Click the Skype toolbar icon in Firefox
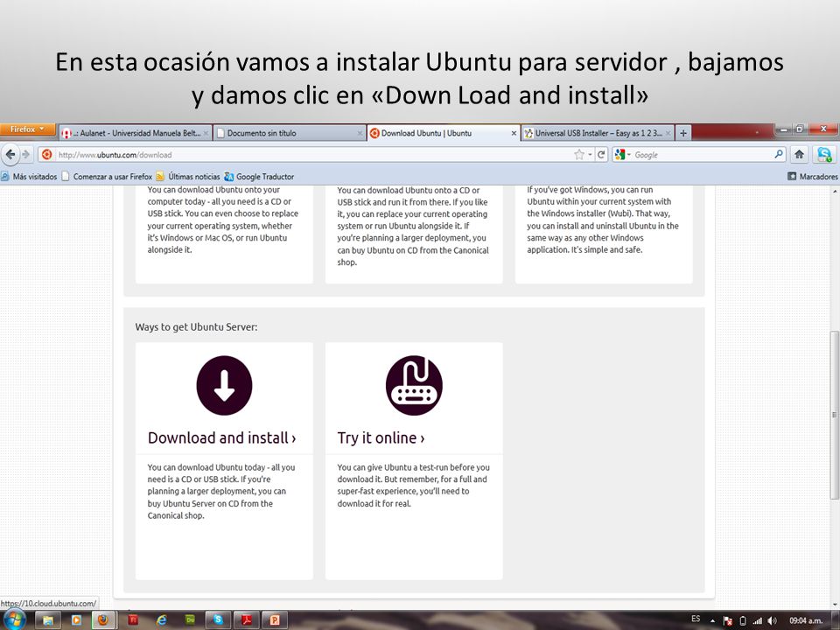The width and height of the screenshot is (840, 630). click(824, 155)
